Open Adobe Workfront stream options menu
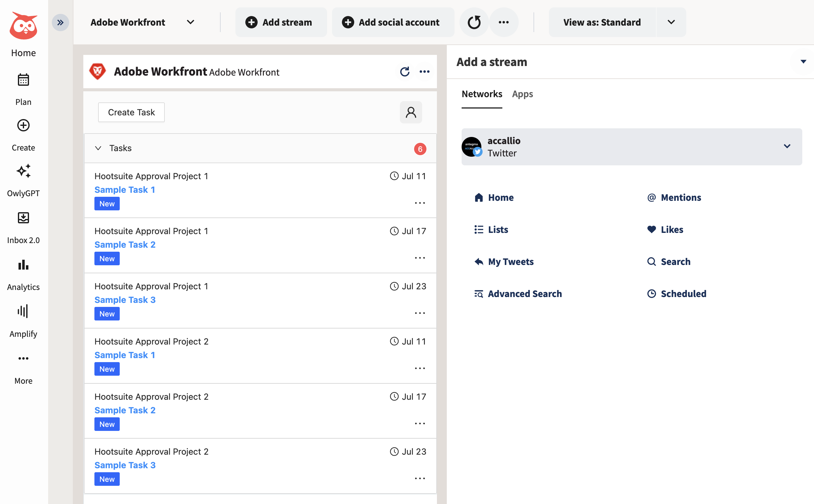The image size is (814, 504). point(424,72)
